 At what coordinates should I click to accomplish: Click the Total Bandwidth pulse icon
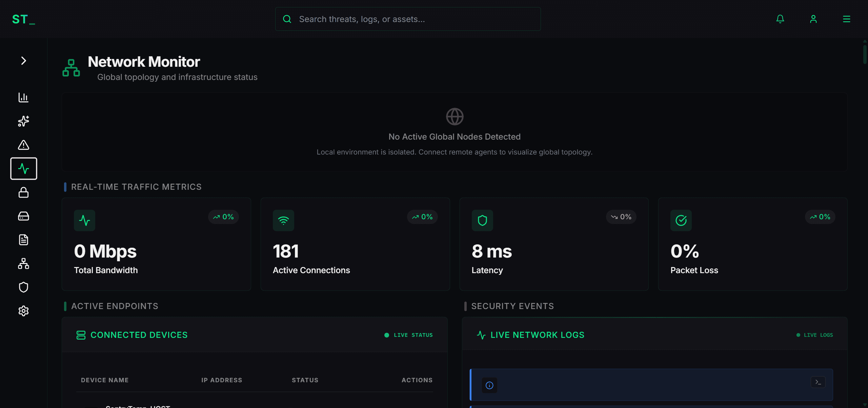84,220
